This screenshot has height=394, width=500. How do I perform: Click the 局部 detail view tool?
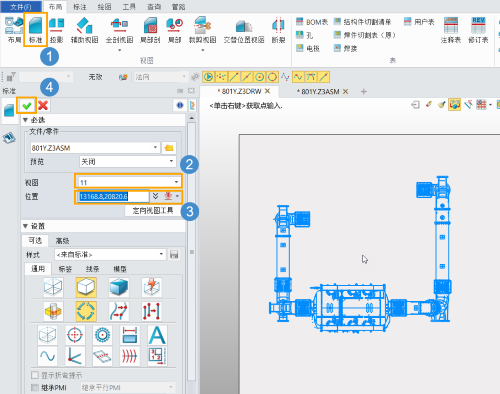174,30
